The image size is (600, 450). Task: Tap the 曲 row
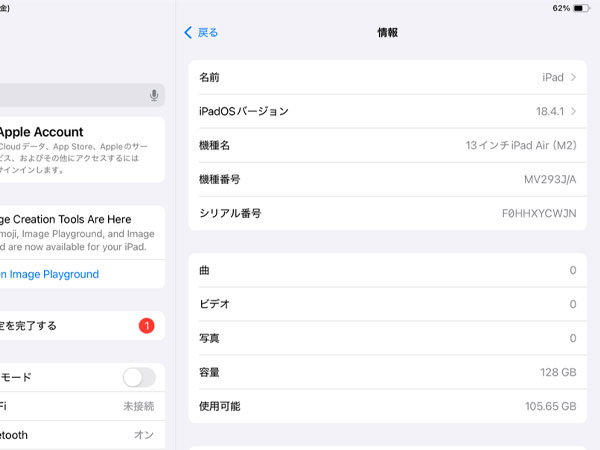click(388, 270)
